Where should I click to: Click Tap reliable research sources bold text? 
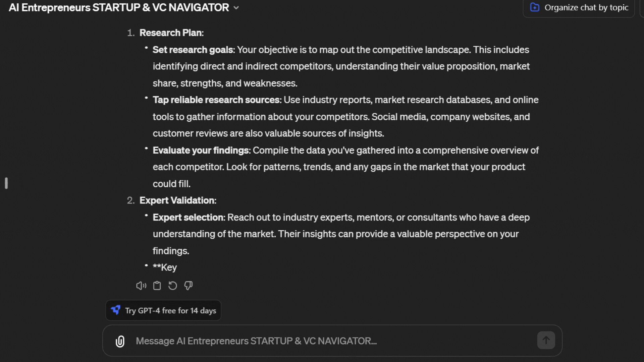pos(216,100)
